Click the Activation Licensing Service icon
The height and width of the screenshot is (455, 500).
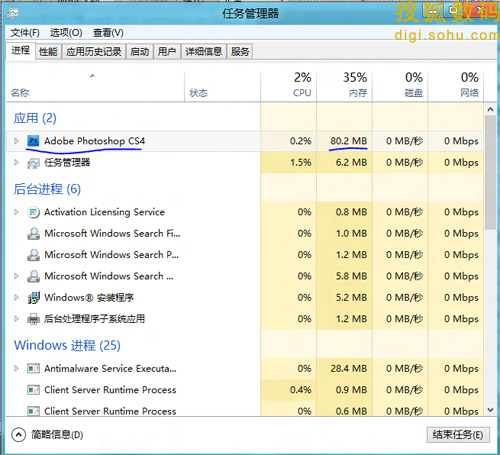[x=33, y=212]
